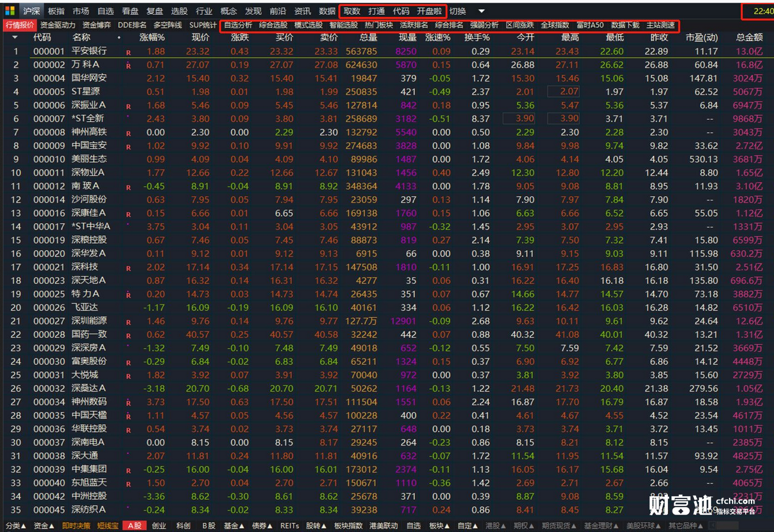Open 自选分析 in the second toolbar
The width and height of the screenshot is (774, 532).
(238, 25)
